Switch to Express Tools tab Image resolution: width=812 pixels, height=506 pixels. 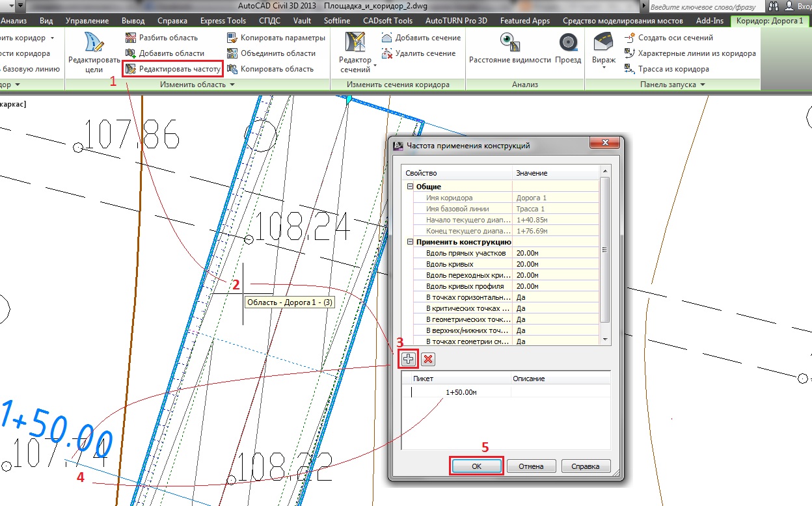coord(223,21)
